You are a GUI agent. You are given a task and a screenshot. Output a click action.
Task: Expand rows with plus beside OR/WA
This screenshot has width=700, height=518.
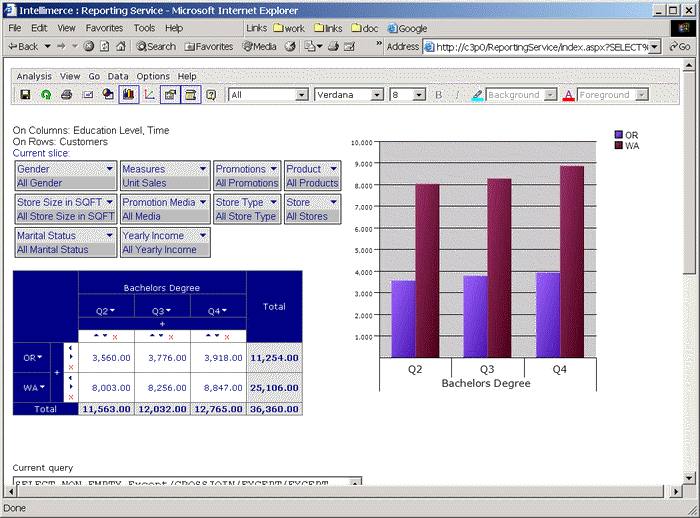pyautogui.click(x=57, y=372)
